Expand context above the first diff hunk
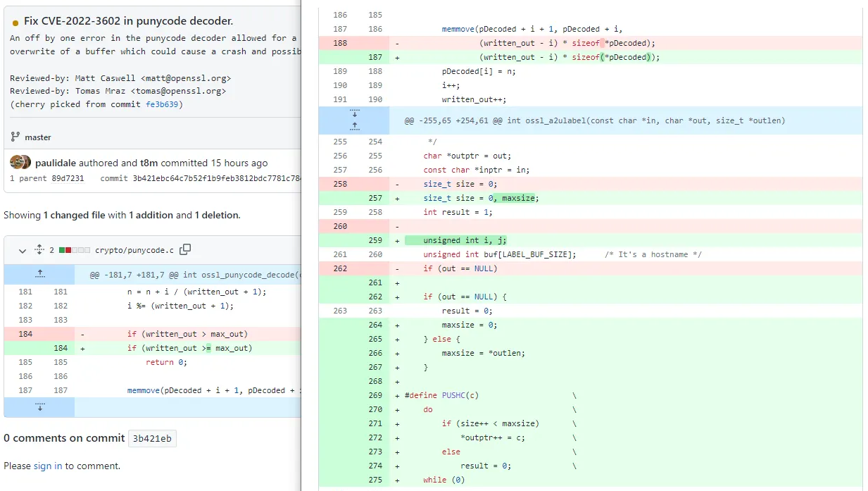The height and width of the screenshot is (491, 868). tap(40, 273)
